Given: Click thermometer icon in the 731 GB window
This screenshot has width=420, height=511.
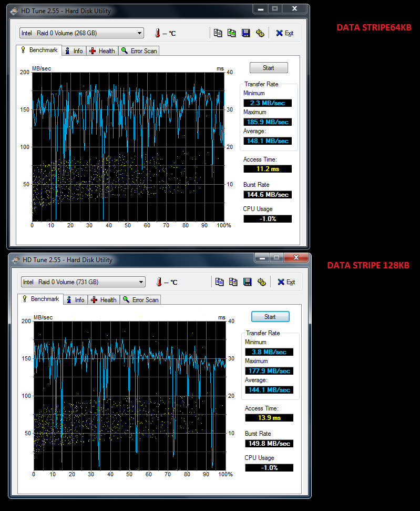Looking at the screenshot, I should [159, 282].
